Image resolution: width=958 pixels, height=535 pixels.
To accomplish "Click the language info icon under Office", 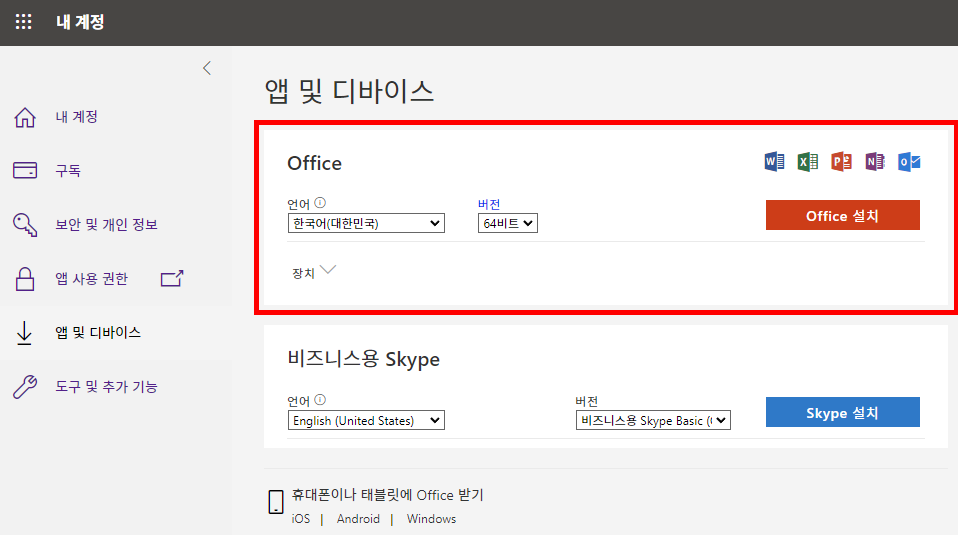I will pos(320,203).
